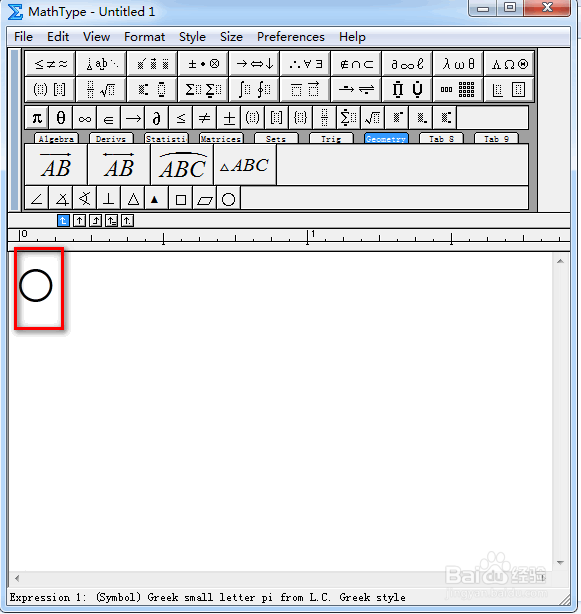
Task: Insert the vector AB with right arrow
Action: click(x=56, y=164)
